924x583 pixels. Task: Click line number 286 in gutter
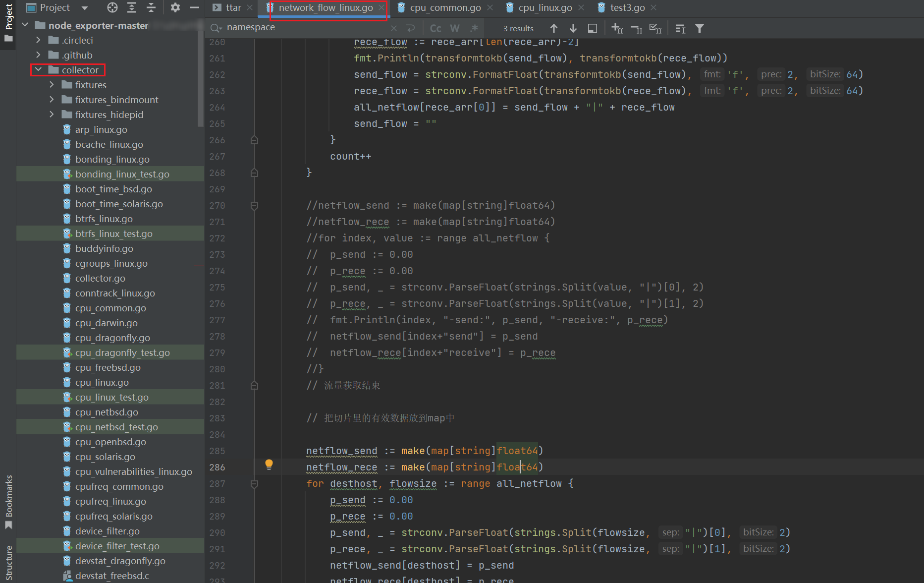point(217,467)
